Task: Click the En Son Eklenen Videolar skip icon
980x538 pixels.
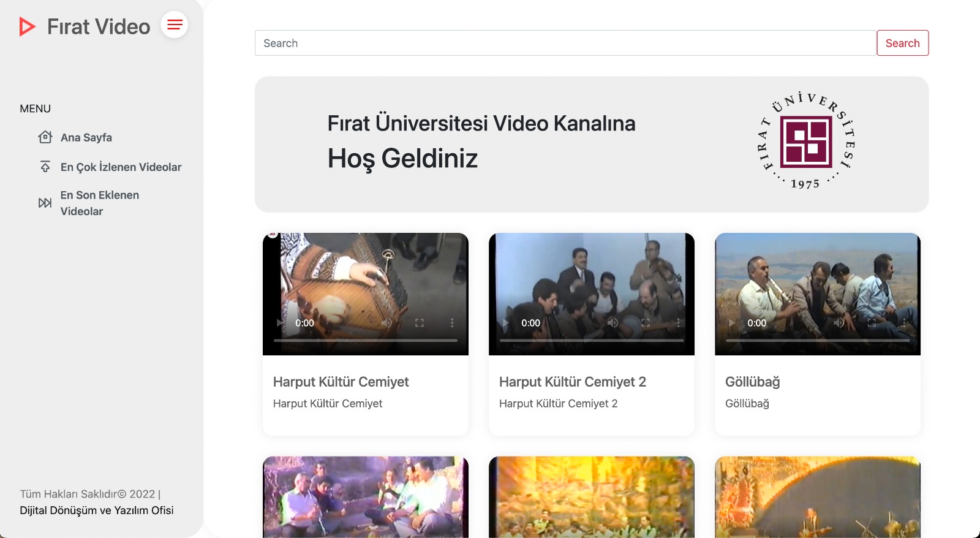Action: tap(45, 203)
